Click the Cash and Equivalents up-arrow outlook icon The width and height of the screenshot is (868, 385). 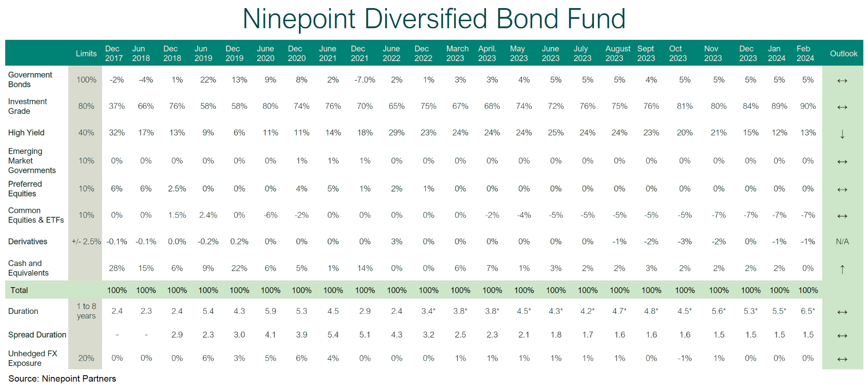coord(842,269)
